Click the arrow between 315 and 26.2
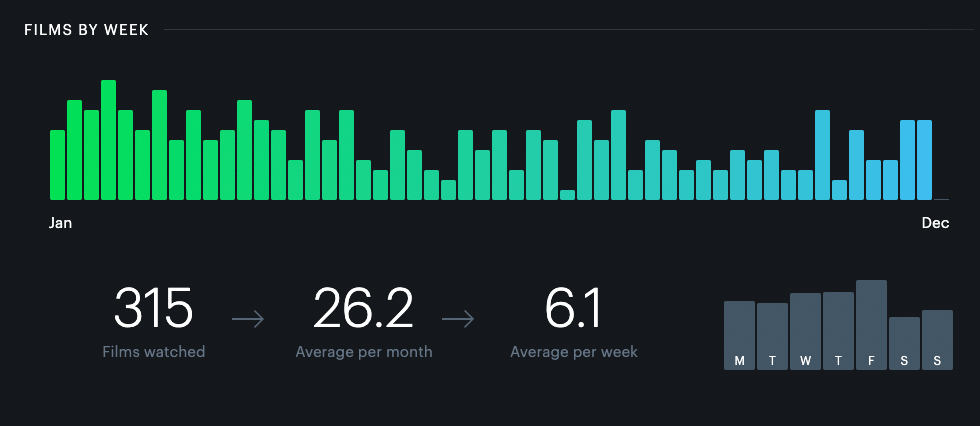The width and height of the screenshot is (980, 426). 248,319
